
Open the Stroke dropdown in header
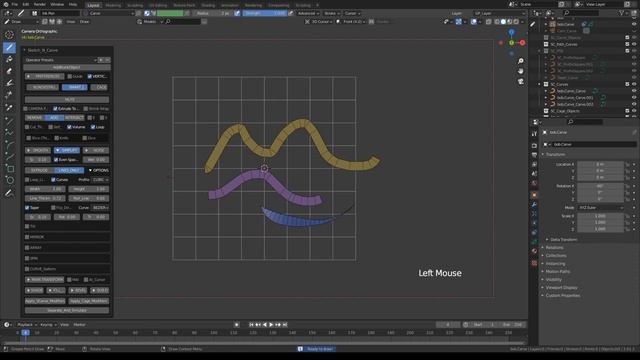pos(332,13)
